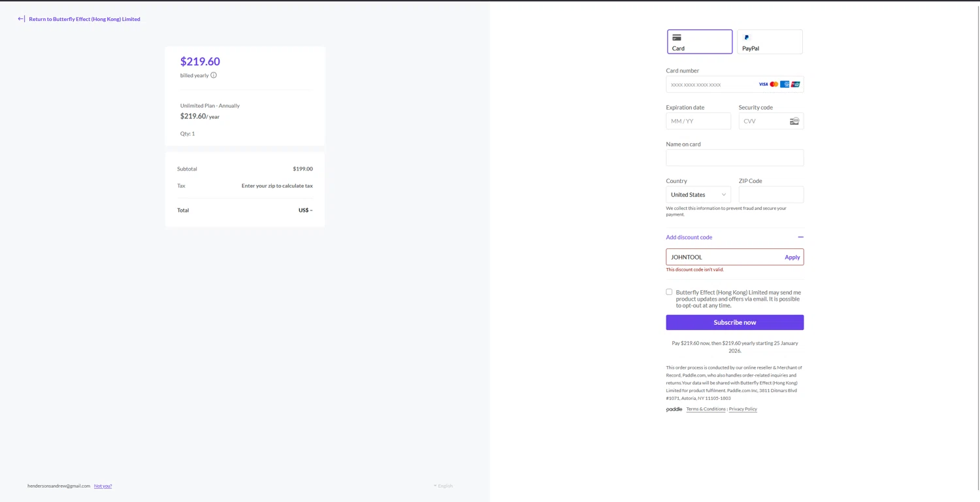The width and height of the screenshot is (980, 502).
Task: Click the Paddle logo in footer
Action: click(x=674, y=409)
